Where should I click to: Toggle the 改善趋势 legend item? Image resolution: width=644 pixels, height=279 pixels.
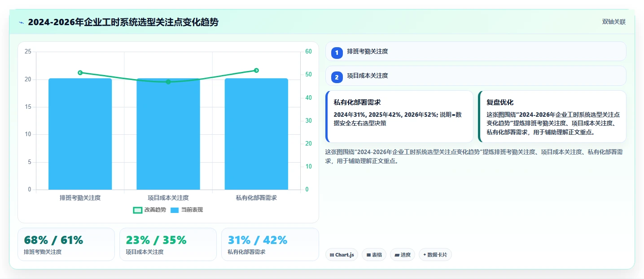pyautogui.click(x=149, y=210)
